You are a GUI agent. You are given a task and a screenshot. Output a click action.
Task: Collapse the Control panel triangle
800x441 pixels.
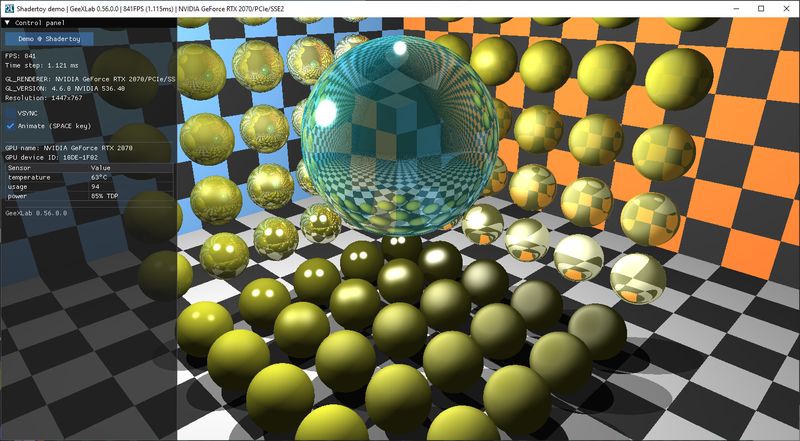point(7,22)
